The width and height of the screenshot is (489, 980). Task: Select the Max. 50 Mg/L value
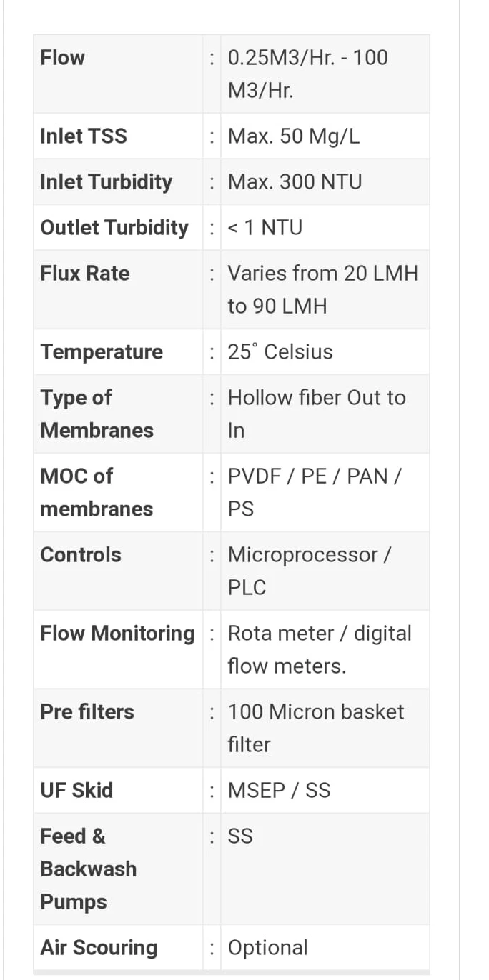click(x=294, y=136)
